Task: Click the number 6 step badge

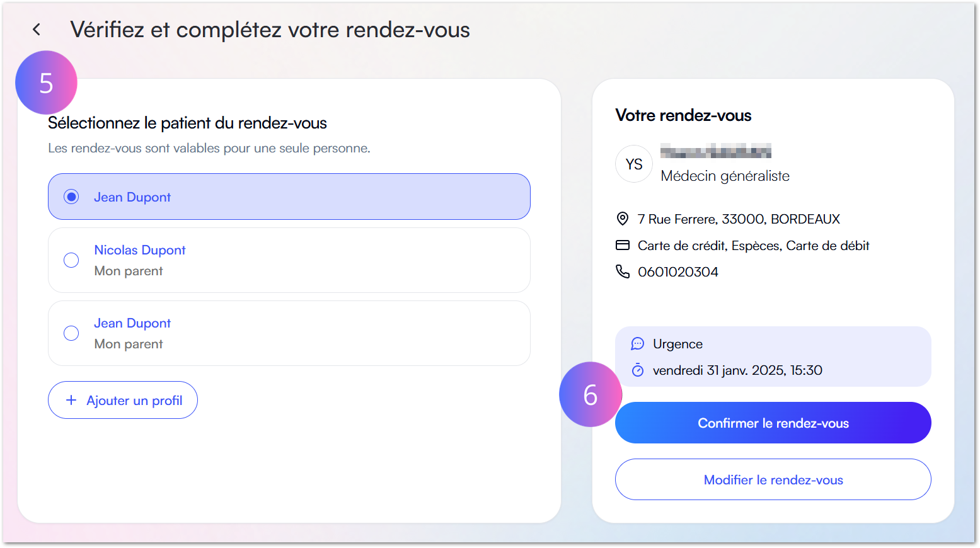Action: pyautogui.click(x=590, y=394)
